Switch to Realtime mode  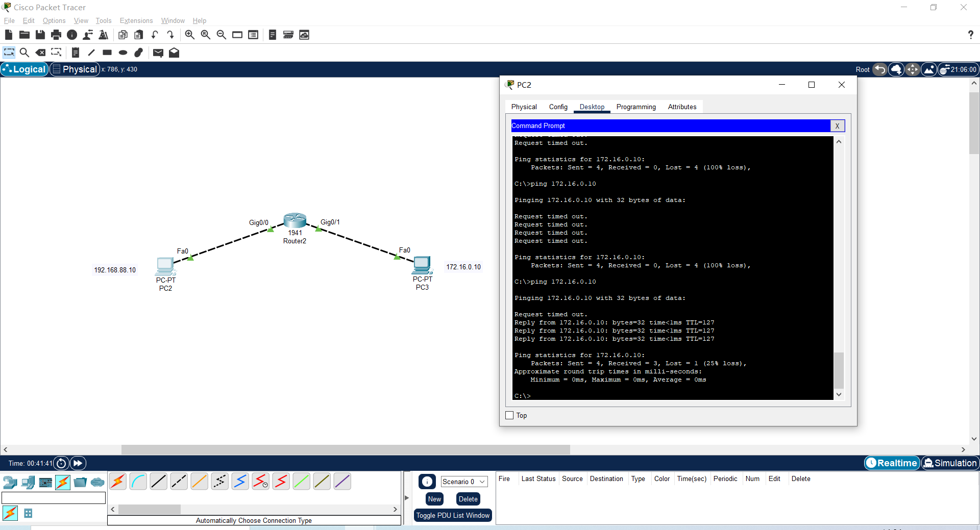(x=892, y=463)
